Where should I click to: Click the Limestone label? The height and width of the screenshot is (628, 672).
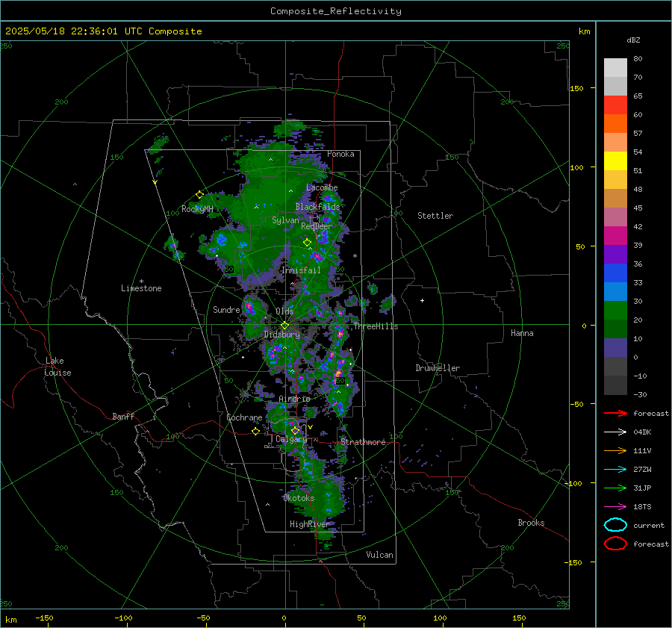coord(141,288)
